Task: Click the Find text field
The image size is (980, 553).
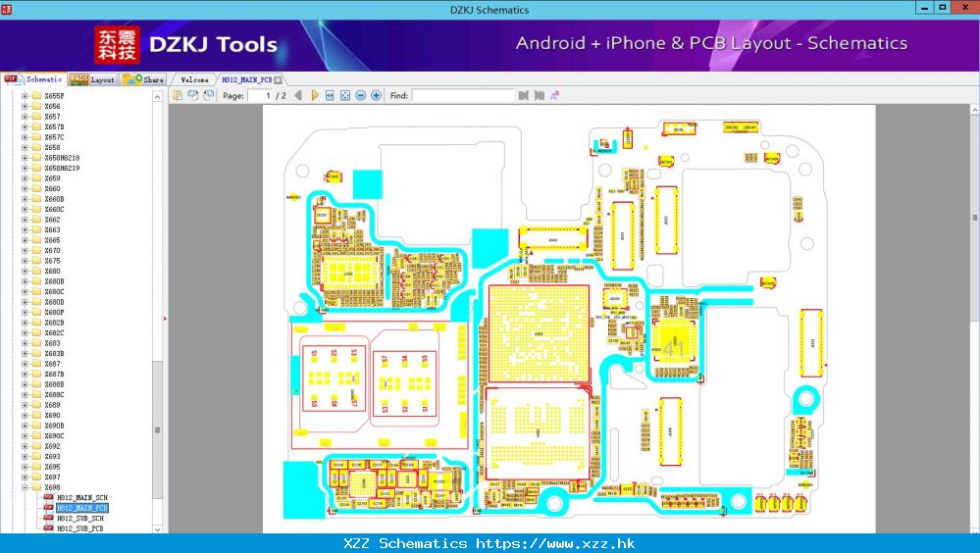Action: [463, 96]
